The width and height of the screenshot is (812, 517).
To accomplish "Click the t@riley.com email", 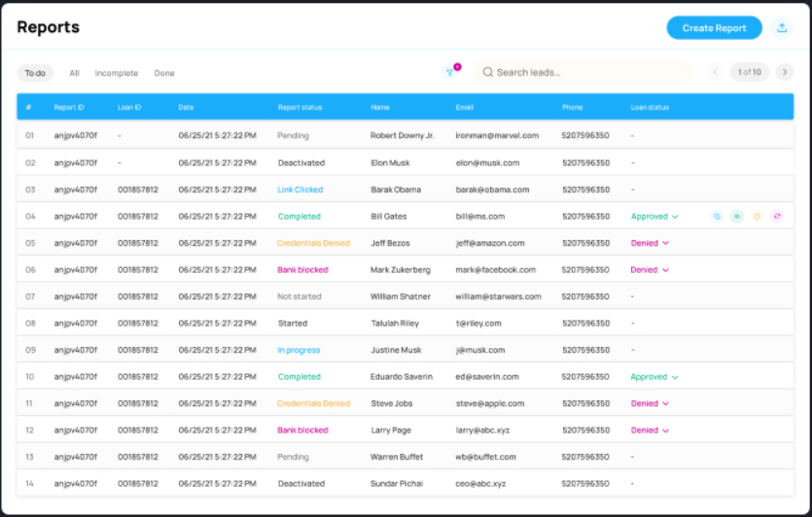I will 478,324.
